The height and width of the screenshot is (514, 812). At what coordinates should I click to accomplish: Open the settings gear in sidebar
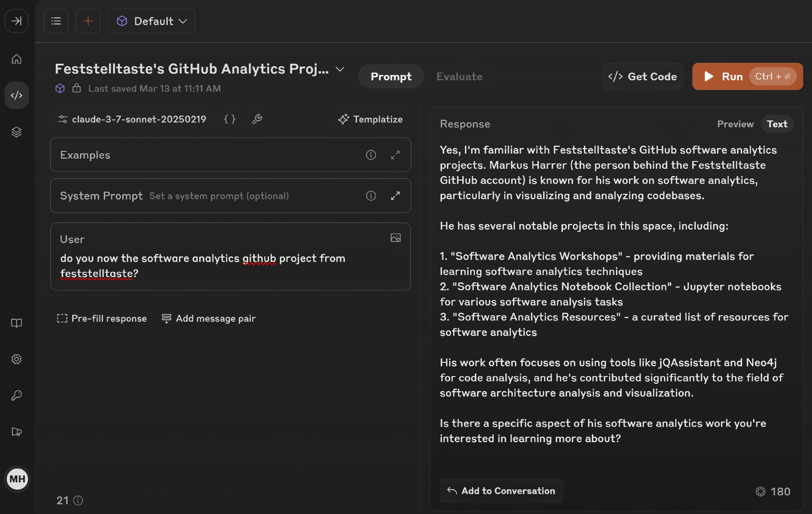coord(16,359)
